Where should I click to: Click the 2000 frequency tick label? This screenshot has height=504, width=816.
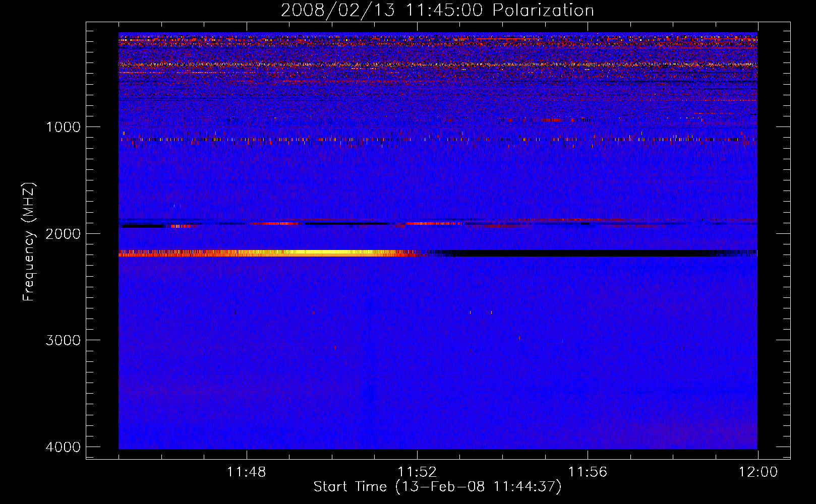tap(63, 234)
